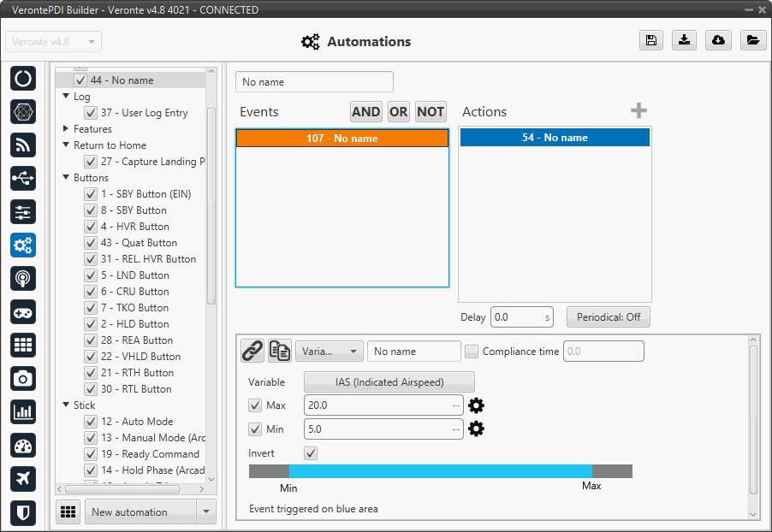This screenshot has width=772, height=532.
Task: Open the event type 'Varia...' dropdown
Action: tap(329, 352)
